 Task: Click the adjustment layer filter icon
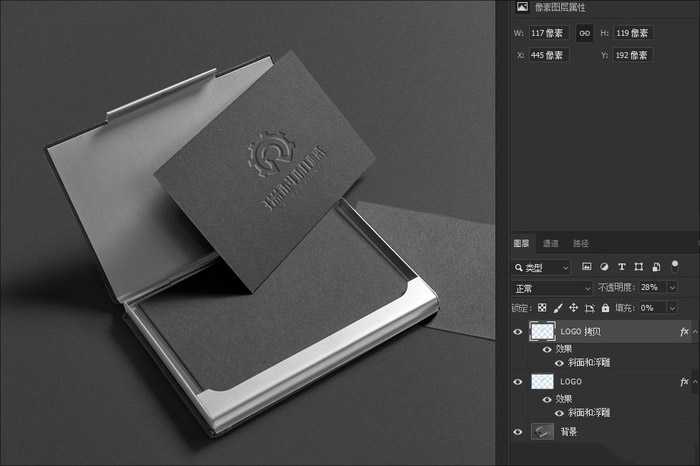(604, 267)
